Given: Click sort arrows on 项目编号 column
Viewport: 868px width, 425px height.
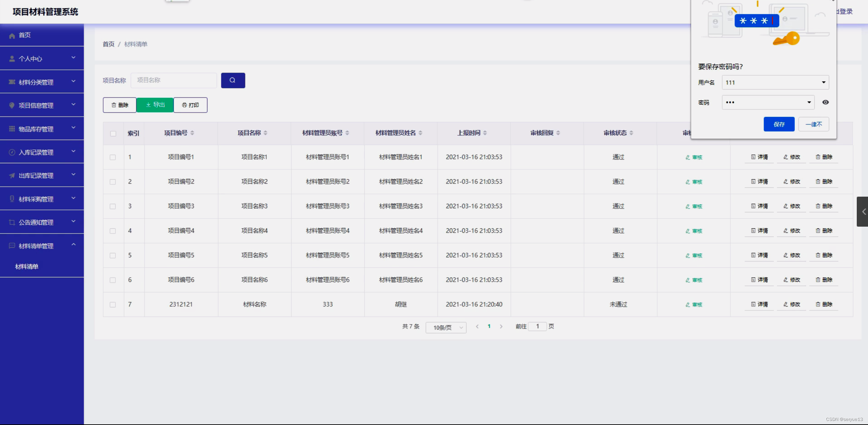Looking at the screenshot, I should click(192, 133).
